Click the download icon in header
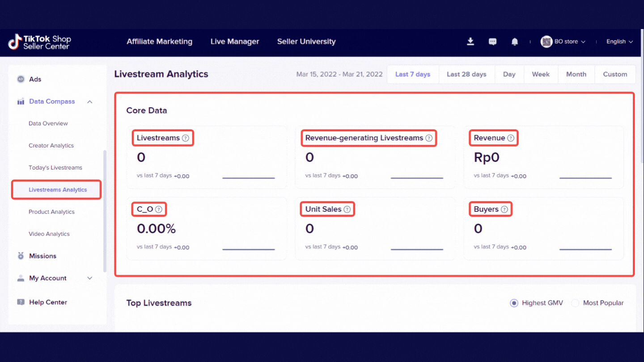This screenshot has height=362, width=644. point(470,42)
